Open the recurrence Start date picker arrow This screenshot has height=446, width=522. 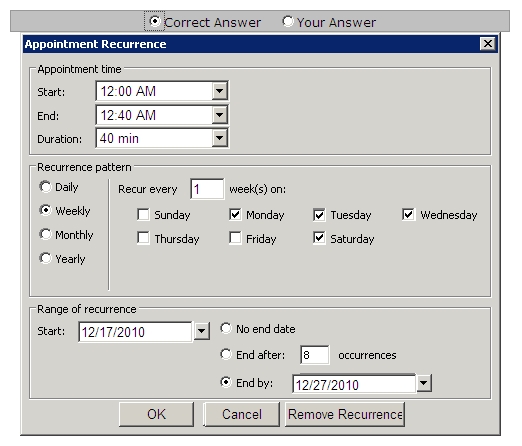click(201, 331)
